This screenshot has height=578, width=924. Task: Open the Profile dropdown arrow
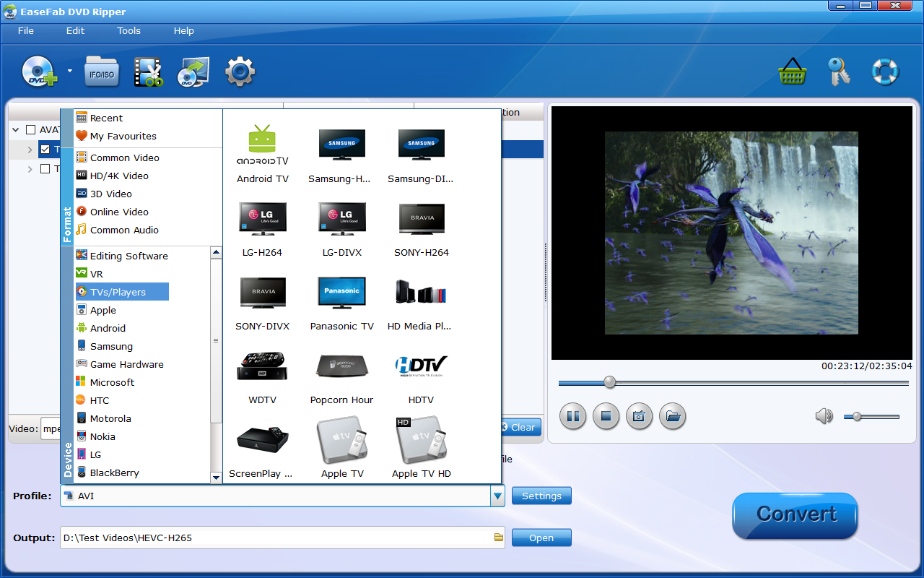[x=497, y=496]
